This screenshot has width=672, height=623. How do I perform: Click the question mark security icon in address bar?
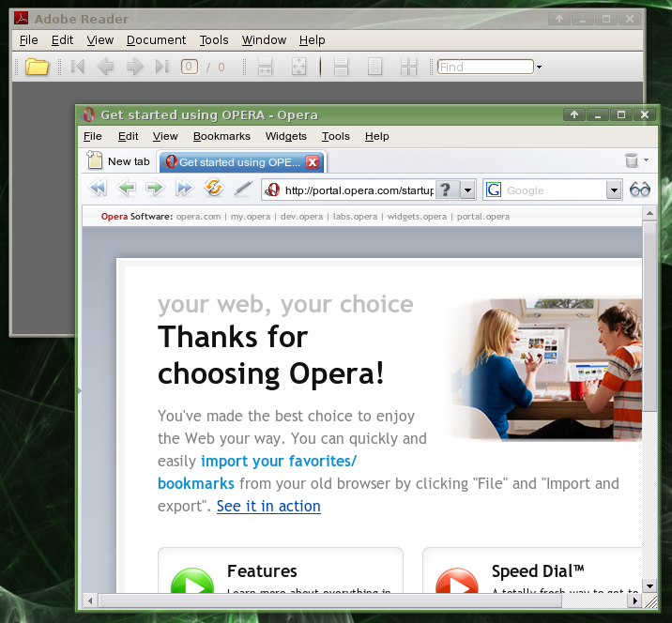tap(446, 190)
